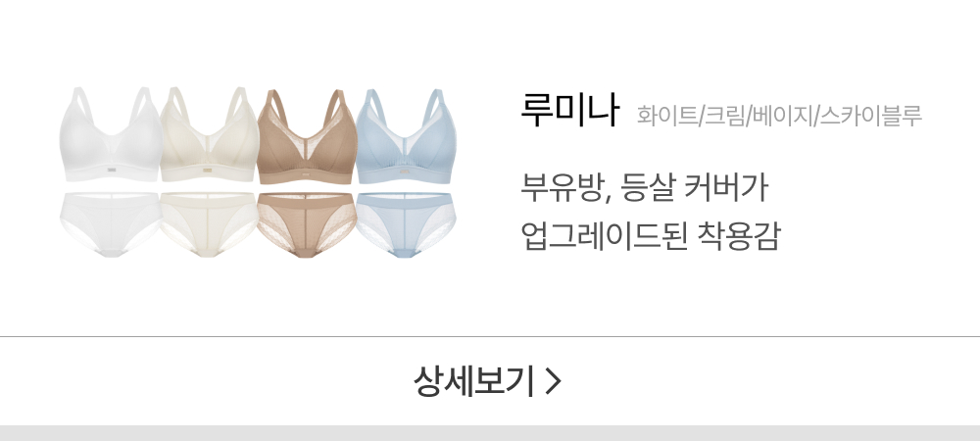980x441 pixels.
Task: Select the 스카이블루 color name text
Action: click(x=870, y=116)
